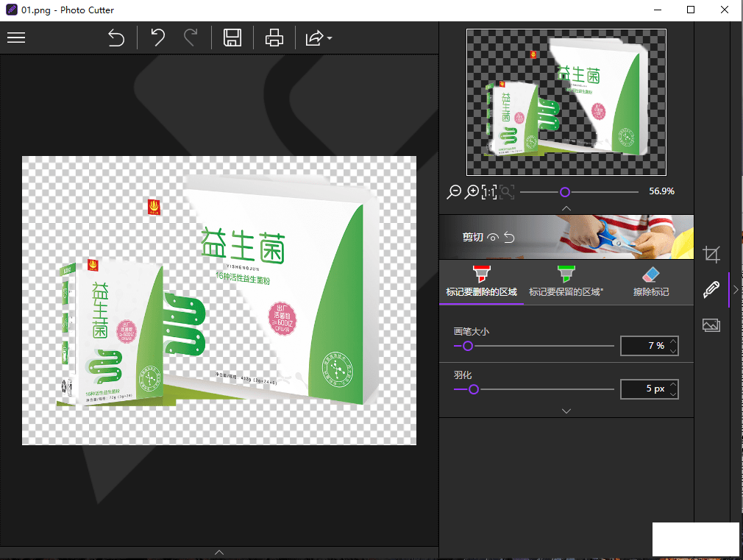This screenshot has height=560, width=743.
Task: Zoom in with the plus magnifier
Action: pyautogui.click(x=472, y=191)
